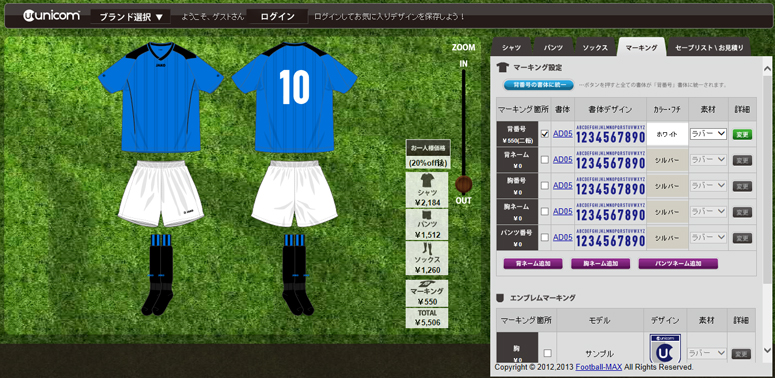Open the emblem 胸 material dropdown
This screenshot has width=775, height=378.
pos(707,353)
